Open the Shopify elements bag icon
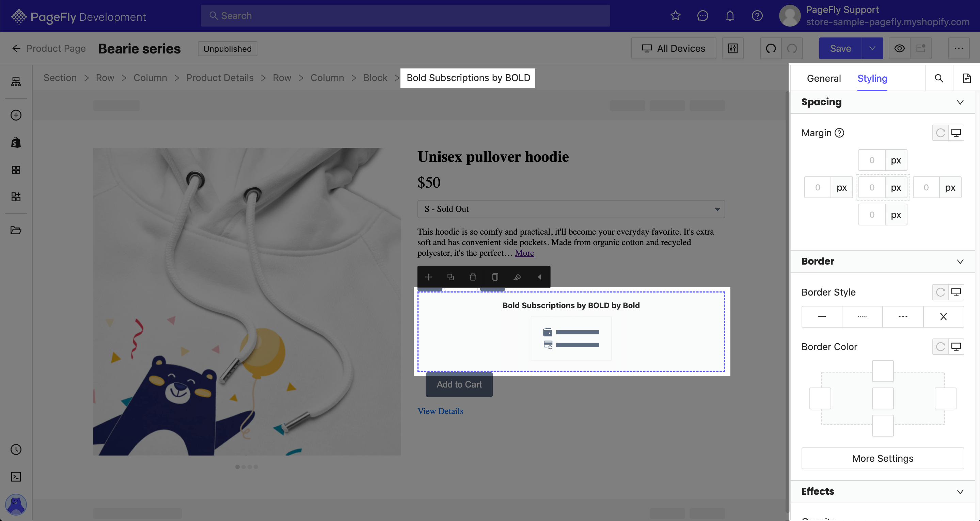This screenshot has height=521, width=980. pos(16,142)
